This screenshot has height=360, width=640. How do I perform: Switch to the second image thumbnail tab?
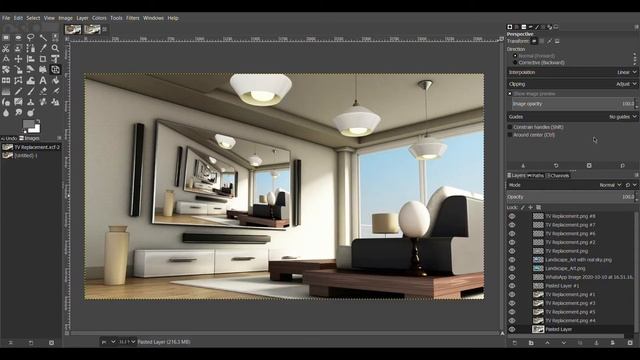pyautogui.click(x=92, y=29)
